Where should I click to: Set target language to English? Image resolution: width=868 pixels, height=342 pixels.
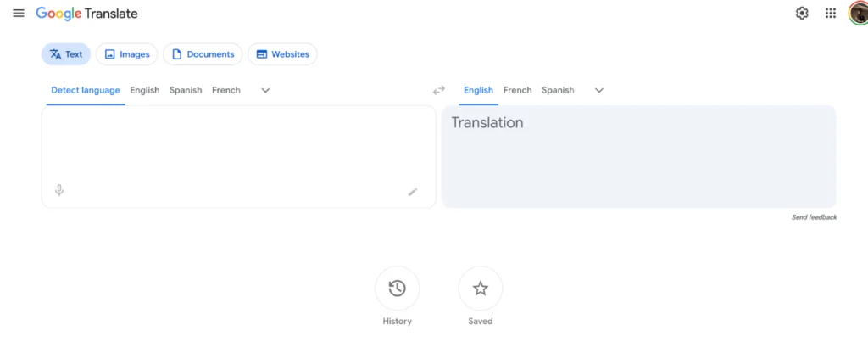(478, 90)
